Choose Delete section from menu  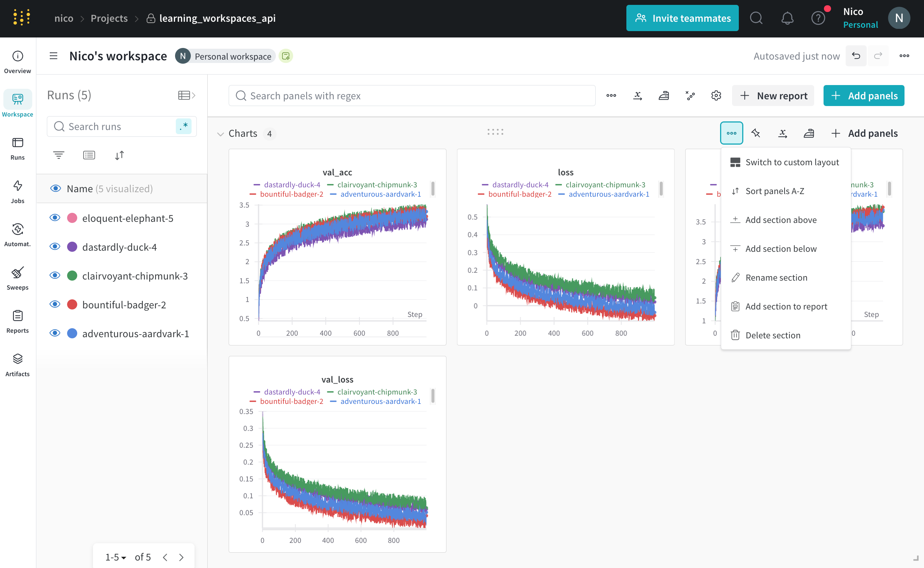773,335
